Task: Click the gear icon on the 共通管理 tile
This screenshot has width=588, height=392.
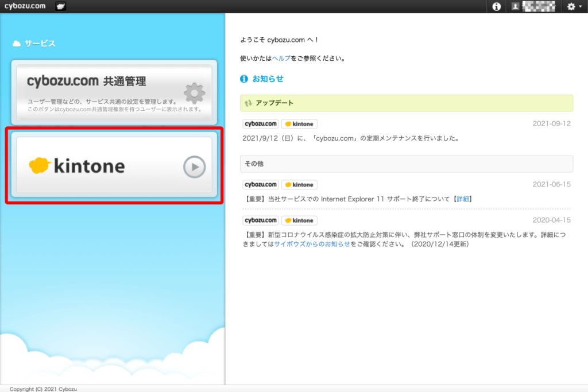Action: point(194,94)
